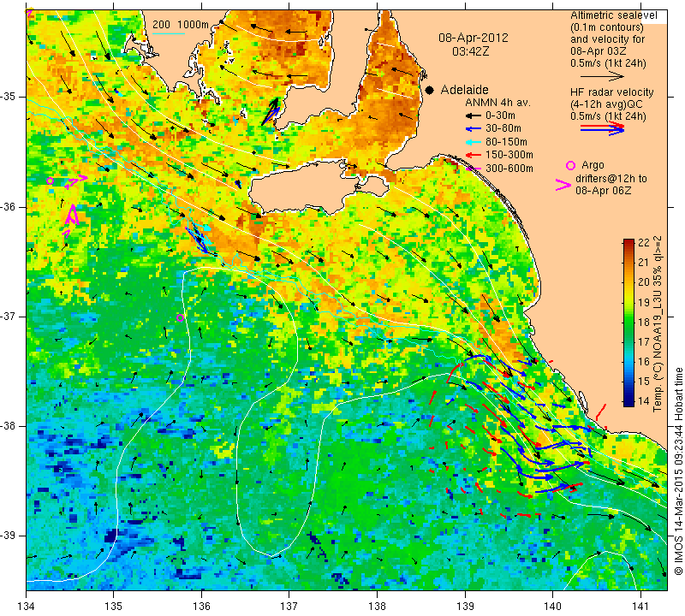This screenshot has height=616, width=685.
Task: Click the dark red top of temperature colorbar
Action: [628, 242]
